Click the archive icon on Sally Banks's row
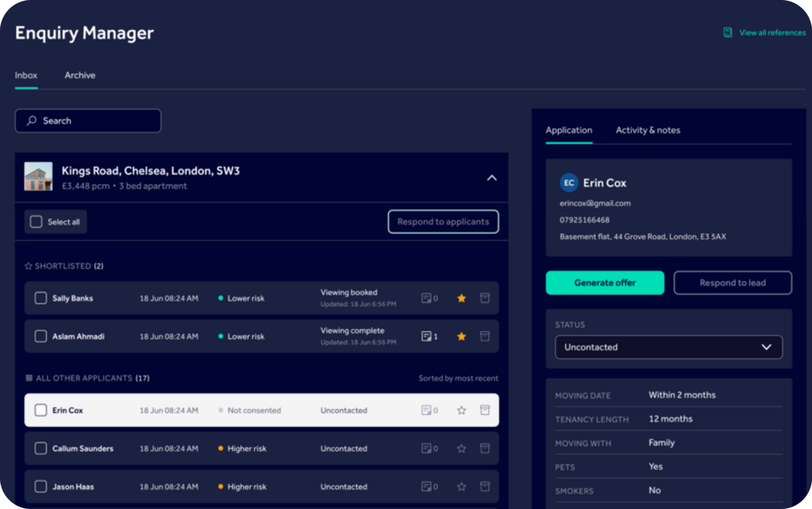Screen dimensions: 812x509 (485, 298)
